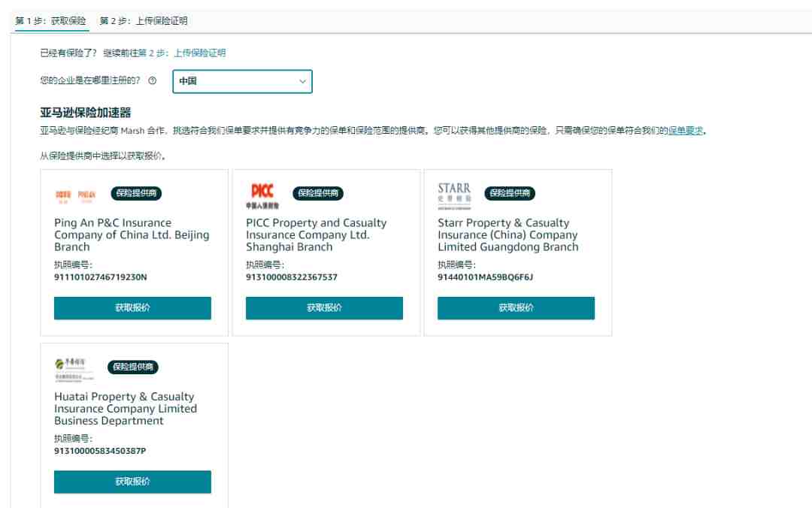812x508 pixels.
Task: Click the PICC logo
Action: (262, 195)
